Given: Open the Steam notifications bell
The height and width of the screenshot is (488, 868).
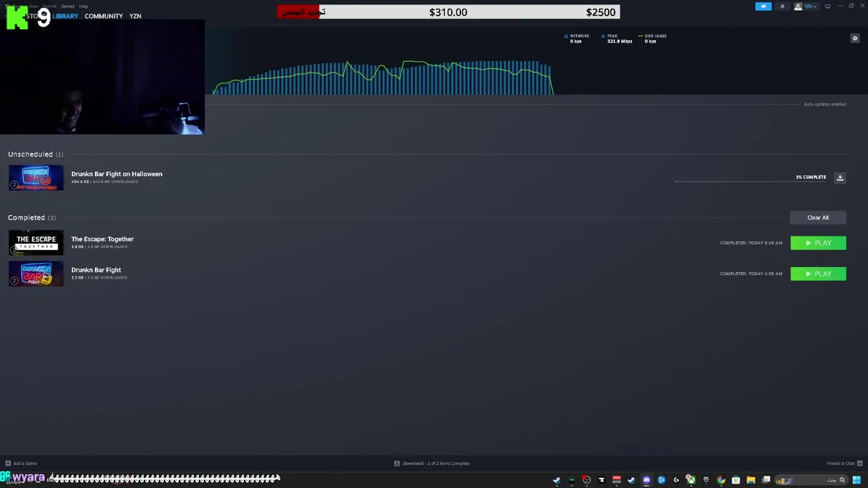Looking at the screenshot, I should (x=782, y=6).
